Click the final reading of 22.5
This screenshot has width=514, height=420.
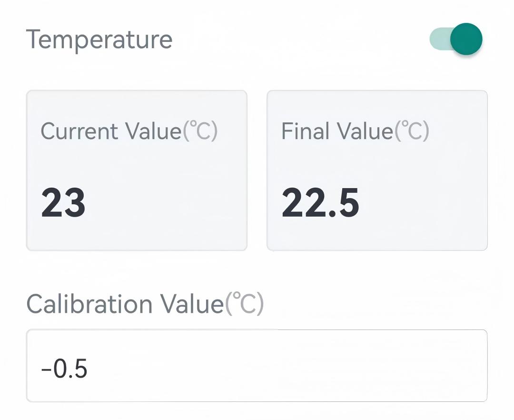pyautogui.click(x=320, y=203)
